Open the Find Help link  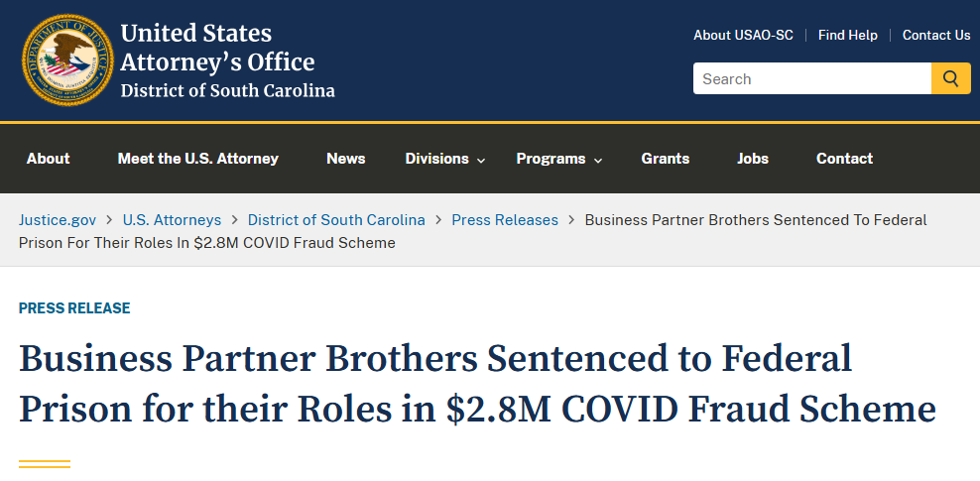pyautogui.click(x=847, y=36)
